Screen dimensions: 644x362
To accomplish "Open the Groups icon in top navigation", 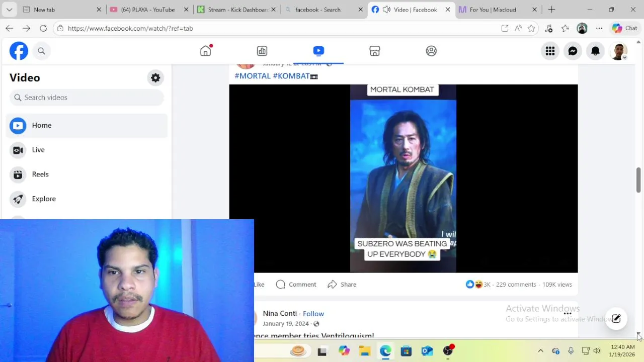I will [431, 51].
